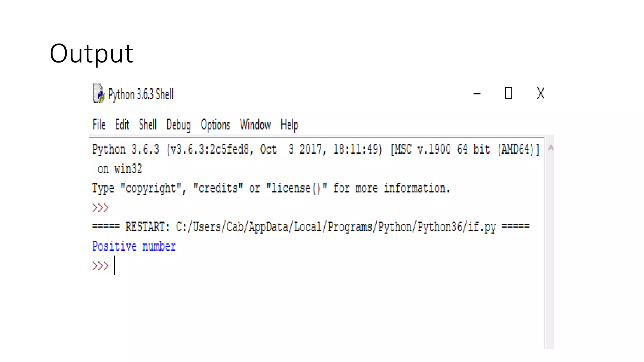Click the Python IDLE icon in title bar

tap(99, 93)
